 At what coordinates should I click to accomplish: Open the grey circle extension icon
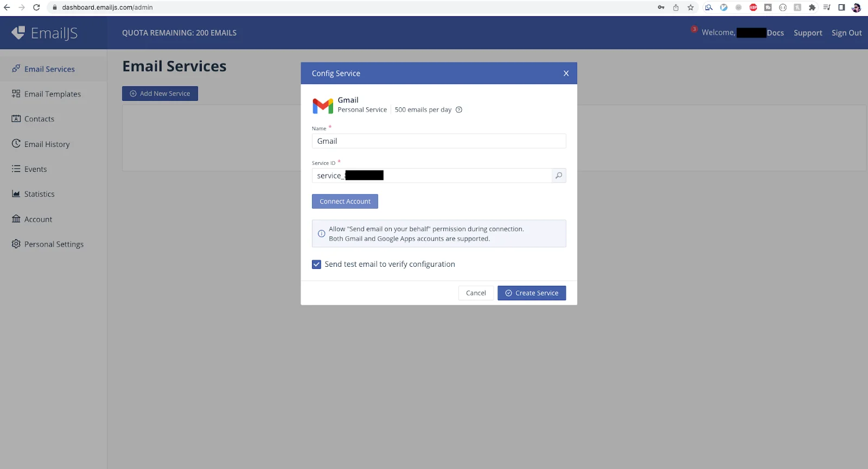tap(738, 8)
